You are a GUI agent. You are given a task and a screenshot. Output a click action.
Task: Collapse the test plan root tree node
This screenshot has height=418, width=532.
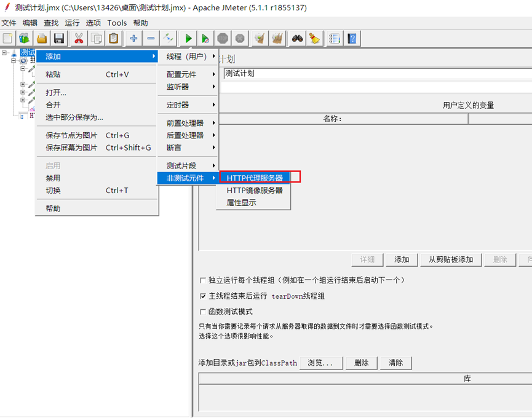tap(4, 53)
